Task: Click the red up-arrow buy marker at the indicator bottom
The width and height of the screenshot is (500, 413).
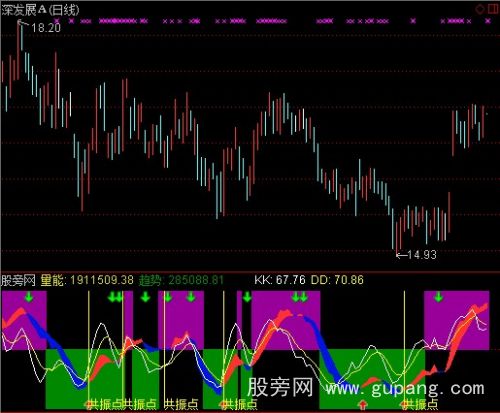Action: [x=362, y=405]
